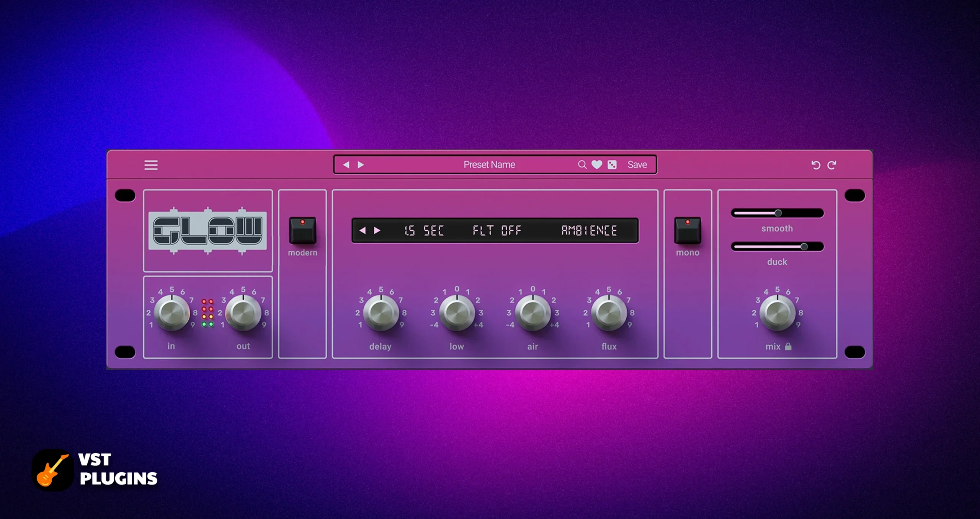Click the delay knob

(381, 312)
